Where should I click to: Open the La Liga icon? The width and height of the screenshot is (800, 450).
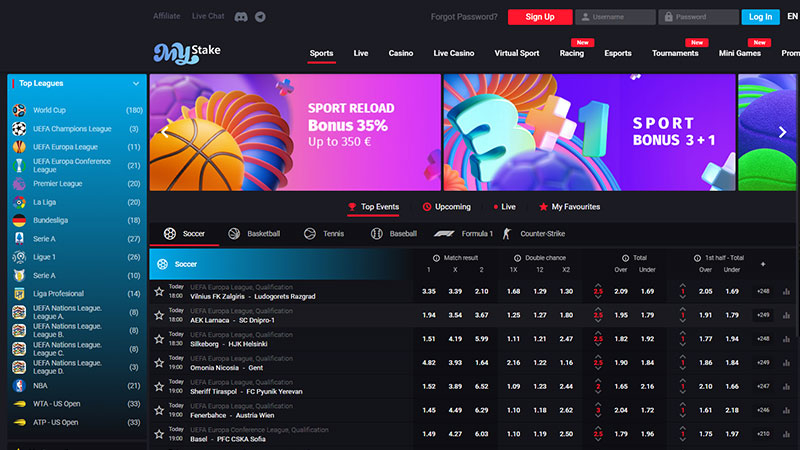pos(19,202)
